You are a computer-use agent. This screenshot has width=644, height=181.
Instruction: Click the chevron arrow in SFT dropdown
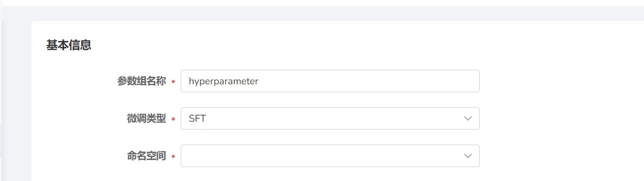[x=468, y=119]
